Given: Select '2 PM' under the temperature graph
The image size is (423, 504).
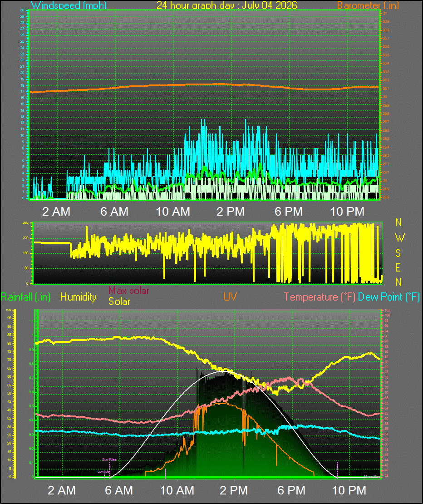Looking at the screenshot, I should pyautogui.click(x=234, y=490).
